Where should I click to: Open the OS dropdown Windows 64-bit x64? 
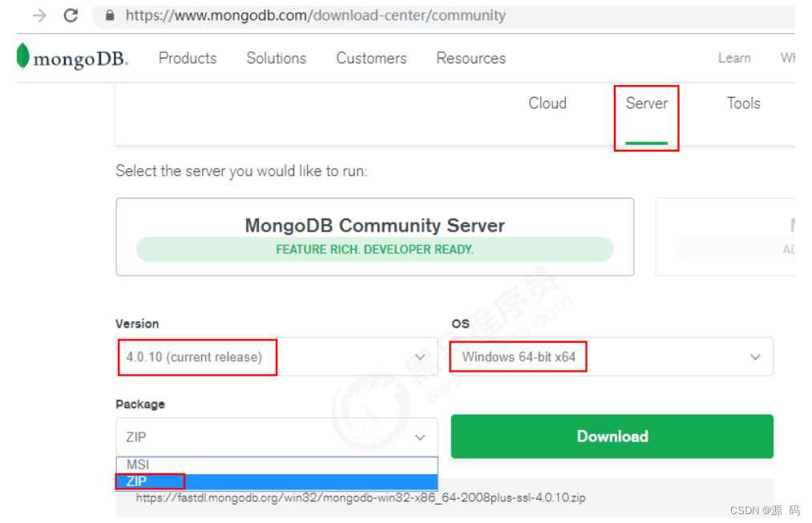[x=612, y=357]
